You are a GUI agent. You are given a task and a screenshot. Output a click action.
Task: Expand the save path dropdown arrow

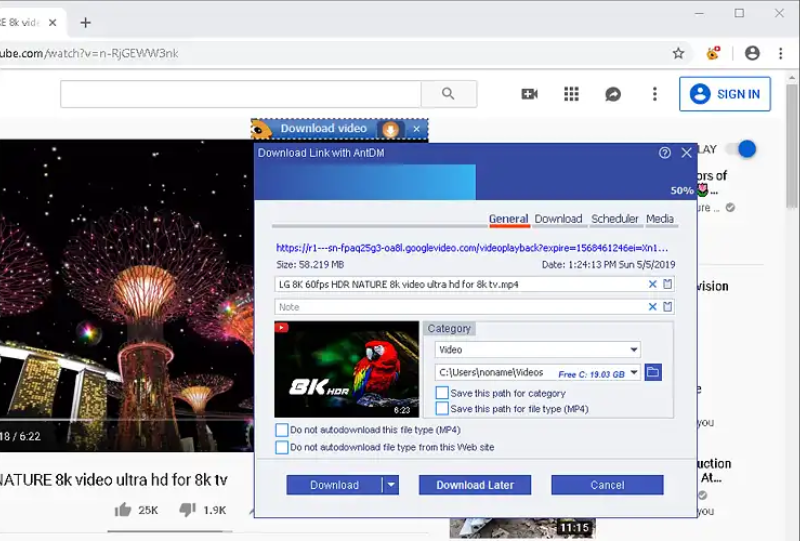(634, 373)
